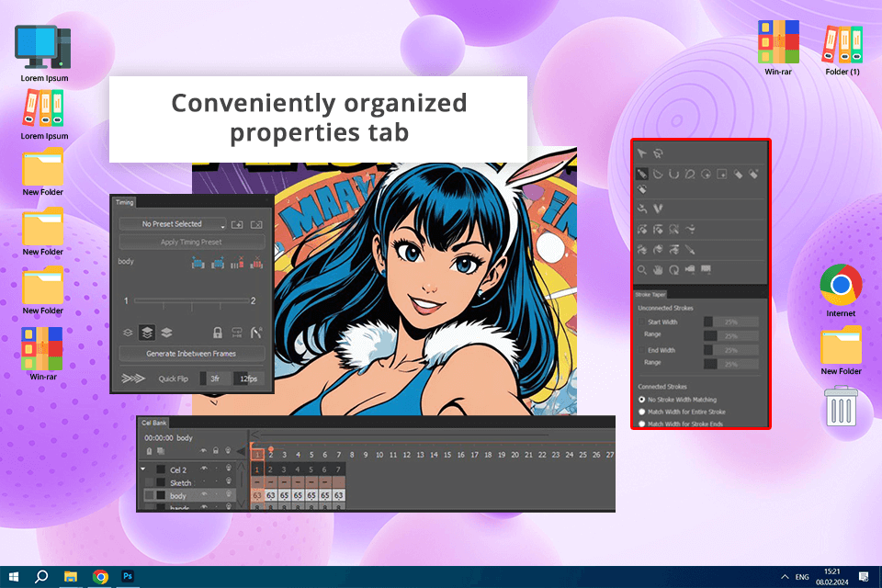Click the timing slider between 1 and 2
The width and height of the screenshot is (882, 588).
point(191,301)
